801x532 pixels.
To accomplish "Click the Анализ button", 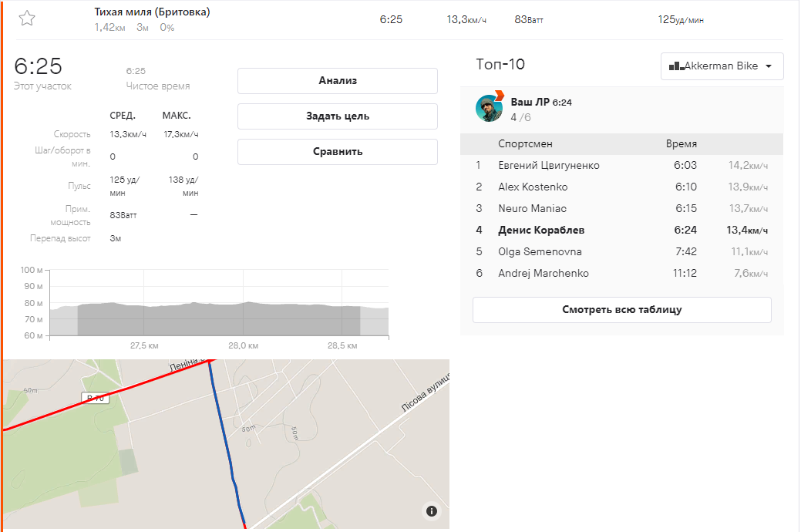I will [x=337, y=81].
